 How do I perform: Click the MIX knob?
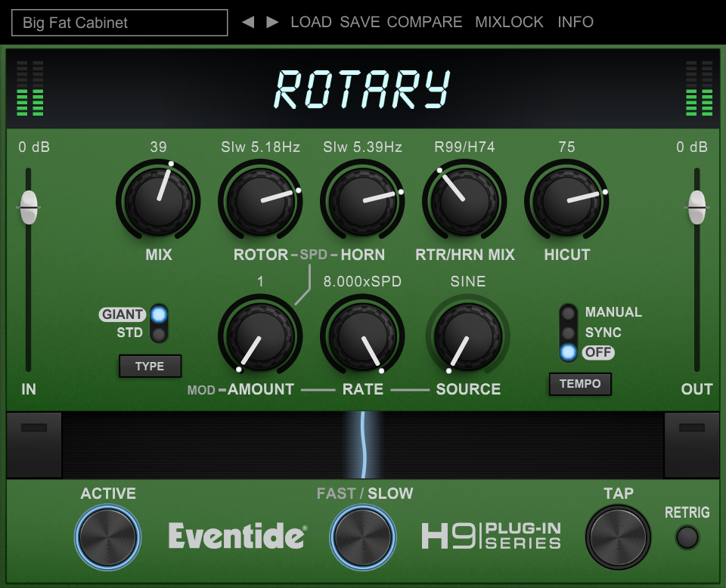tap(158, 201)
